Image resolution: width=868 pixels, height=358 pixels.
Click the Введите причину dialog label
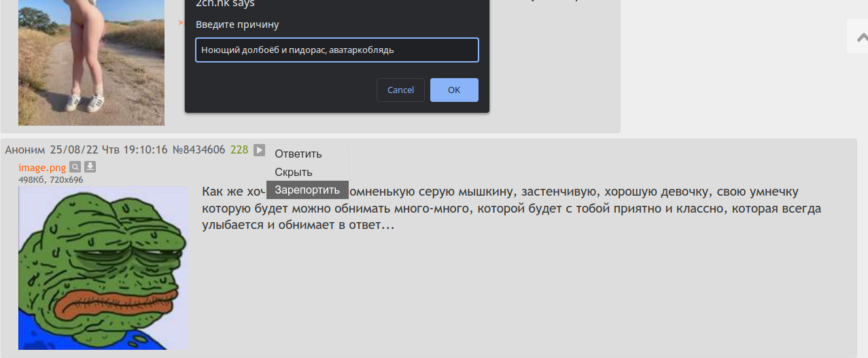coord(237,24)
